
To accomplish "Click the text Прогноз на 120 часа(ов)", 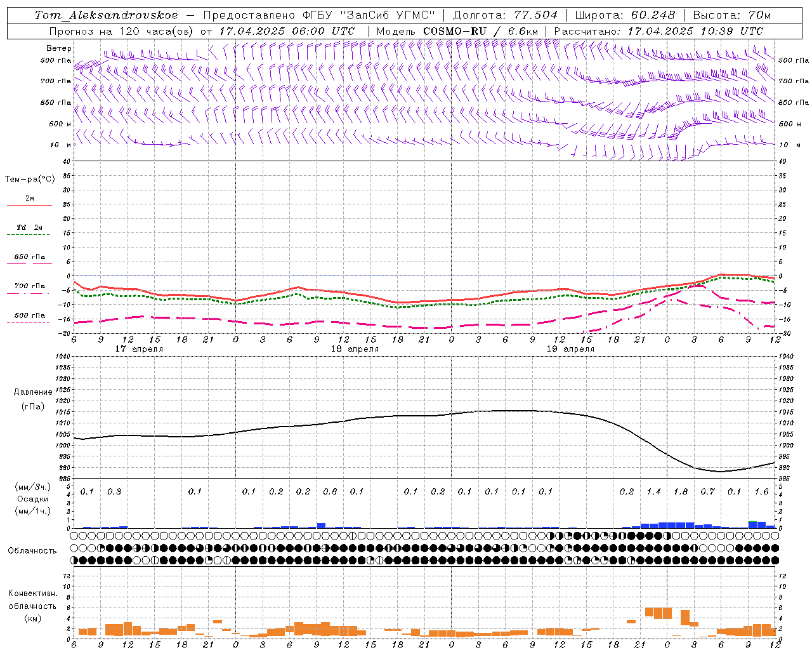I will tap(121, 31).
